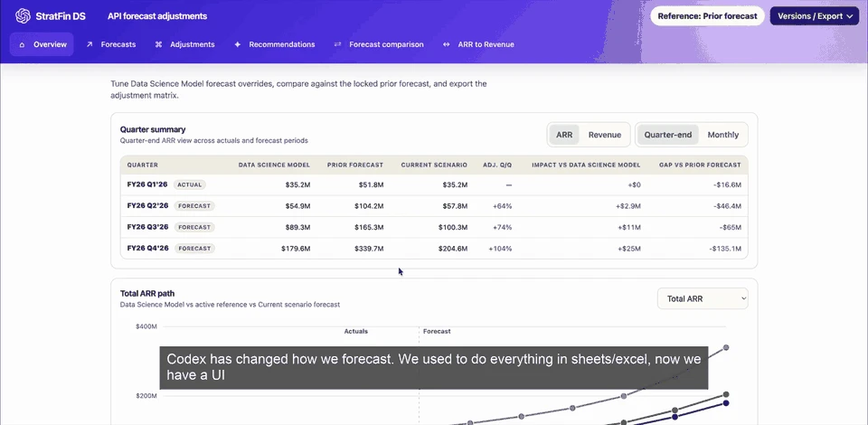
Task: Click the ARR to Revenue arrow icon
Action: click(x=446, y=44)
